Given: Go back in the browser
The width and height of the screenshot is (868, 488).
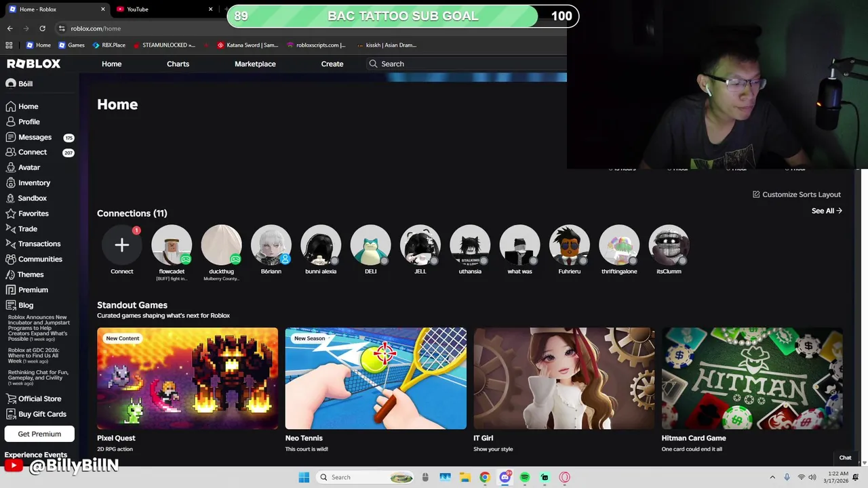Looking at the screenshot, I should [9, 28].
